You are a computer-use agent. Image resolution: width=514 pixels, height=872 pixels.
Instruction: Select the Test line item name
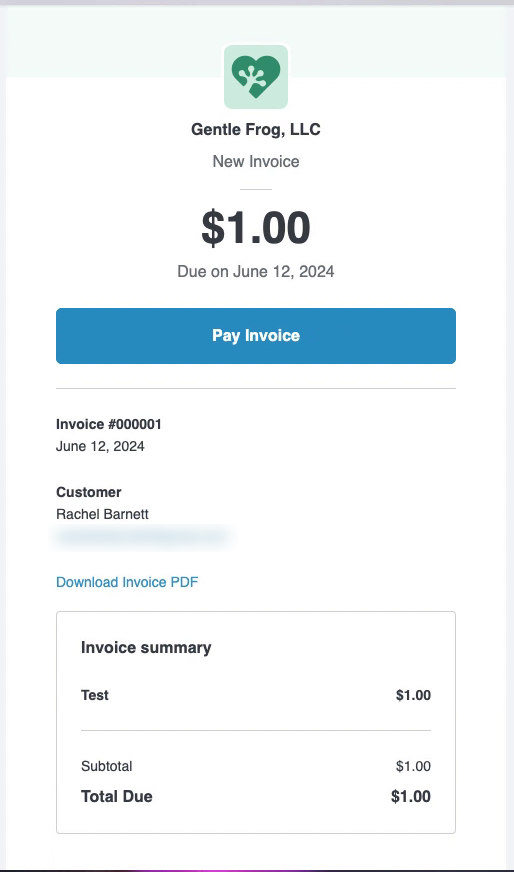pos(95,695)
